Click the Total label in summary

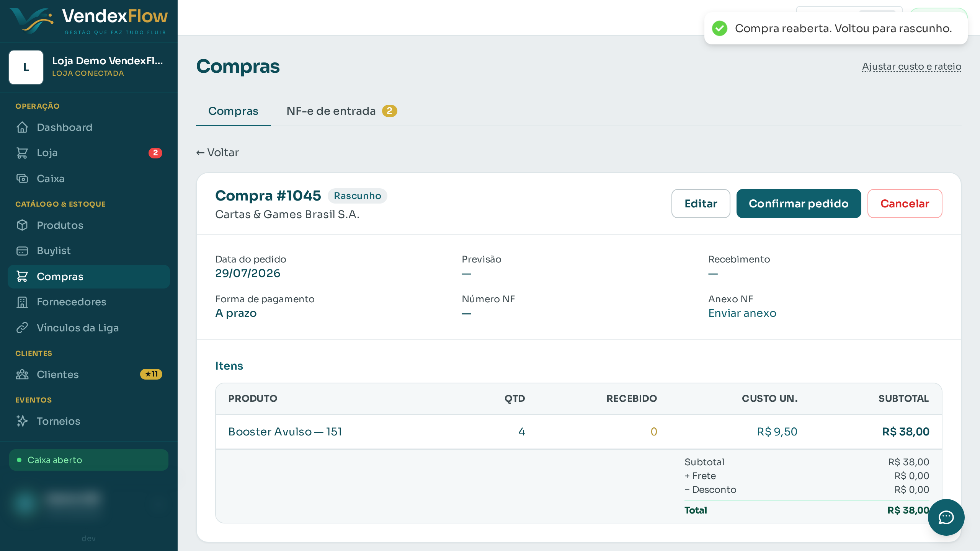tap(696, 510)
